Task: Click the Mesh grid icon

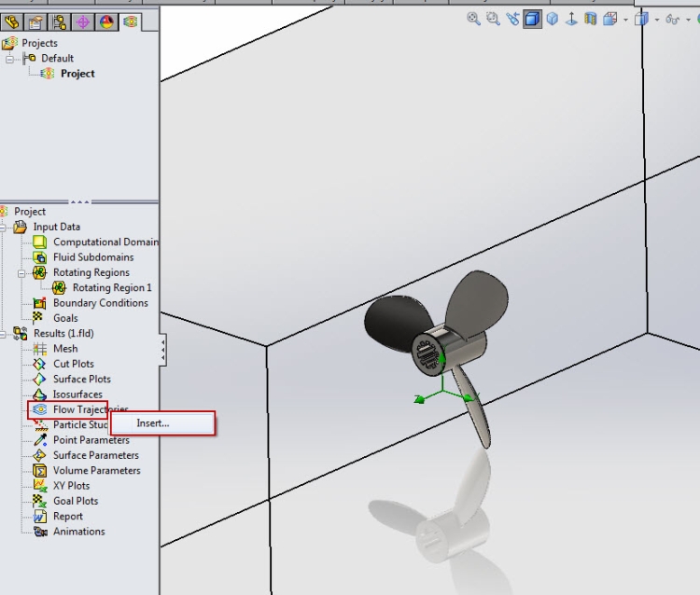Action: point(39,349)
